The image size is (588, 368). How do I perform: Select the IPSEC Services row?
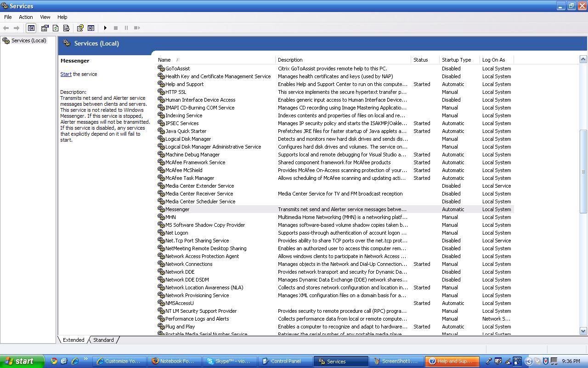[335, 123]
